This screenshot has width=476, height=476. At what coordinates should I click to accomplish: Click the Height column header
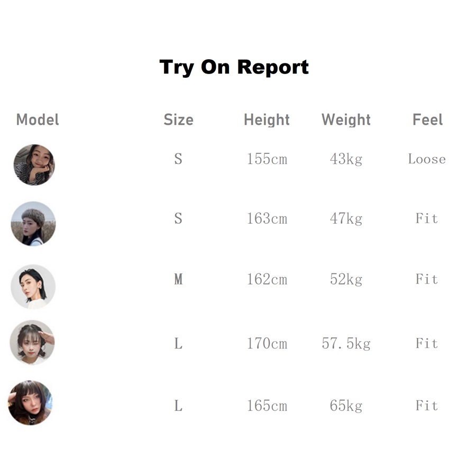(x=267, y=120)
